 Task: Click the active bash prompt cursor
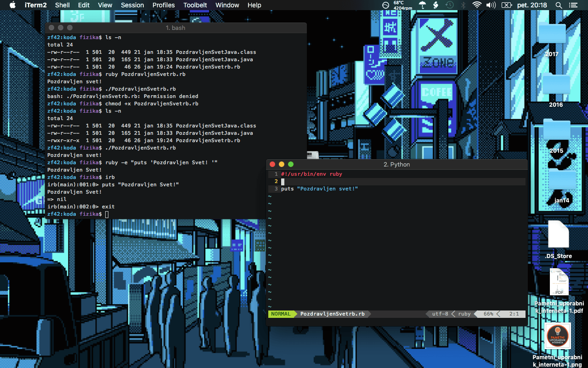coord(107,214)
